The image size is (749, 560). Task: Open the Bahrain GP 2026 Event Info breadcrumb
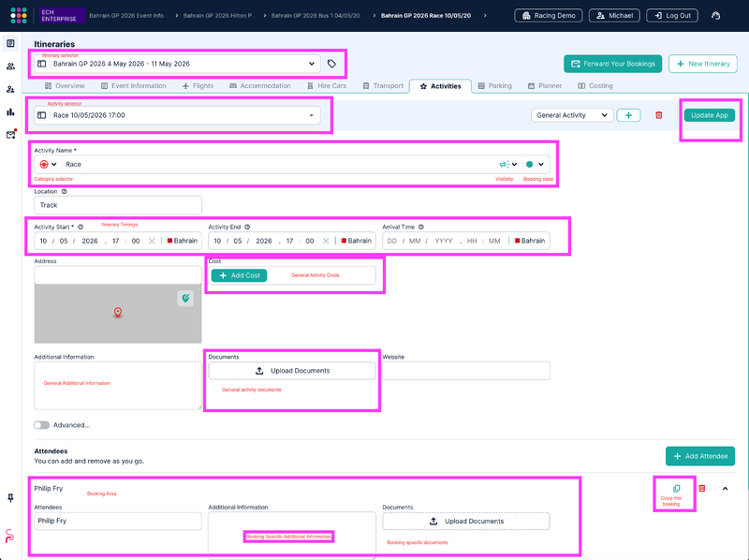[x=127, y=15]
